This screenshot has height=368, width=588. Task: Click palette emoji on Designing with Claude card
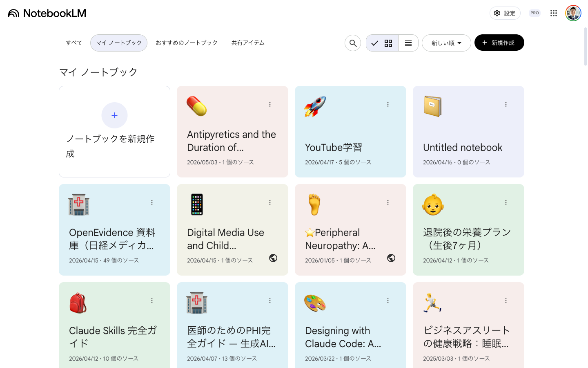[x=315, y=303]
